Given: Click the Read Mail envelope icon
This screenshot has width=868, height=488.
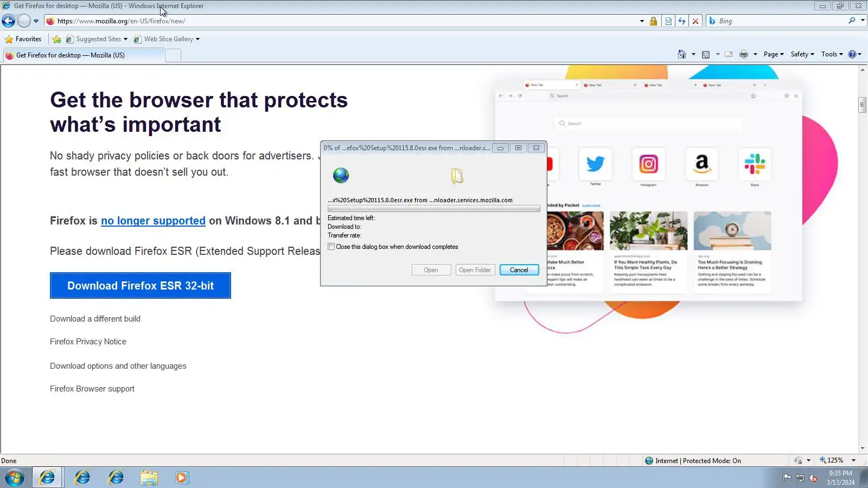Looking at the screenshot, I should (x=729, y=54).
